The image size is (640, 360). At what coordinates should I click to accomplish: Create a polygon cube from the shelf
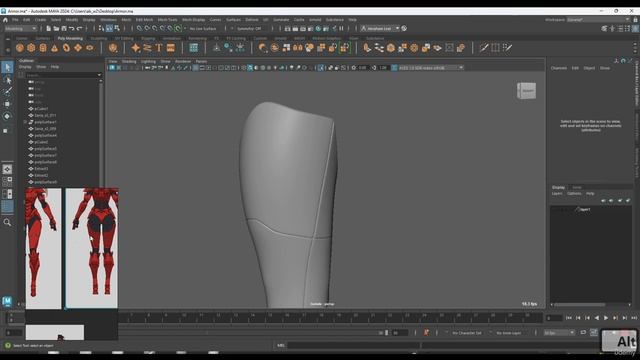[31, 48]
